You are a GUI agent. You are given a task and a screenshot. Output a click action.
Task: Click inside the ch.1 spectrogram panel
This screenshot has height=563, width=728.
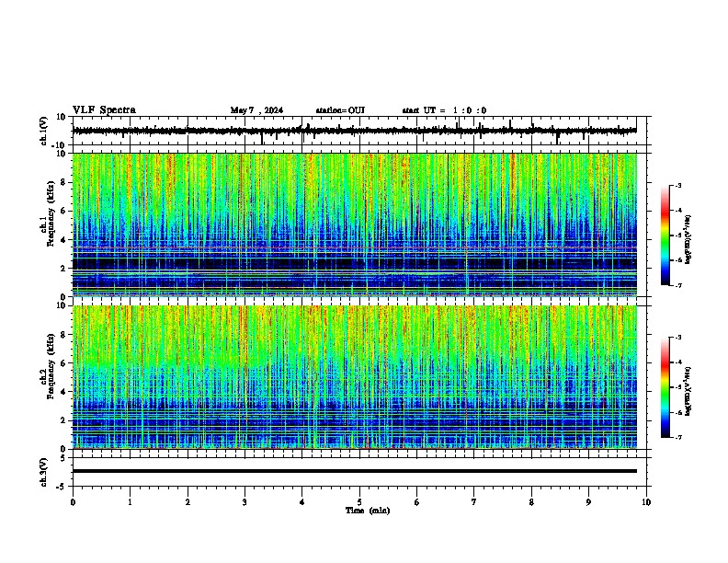tap(354, 224)
